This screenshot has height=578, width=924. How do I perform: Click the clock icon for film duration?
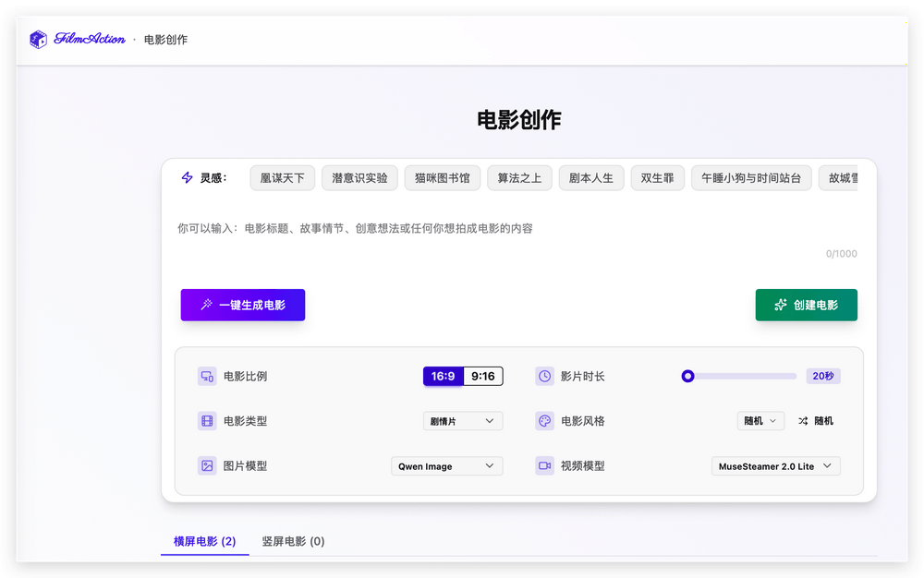(x=544, y=377)
